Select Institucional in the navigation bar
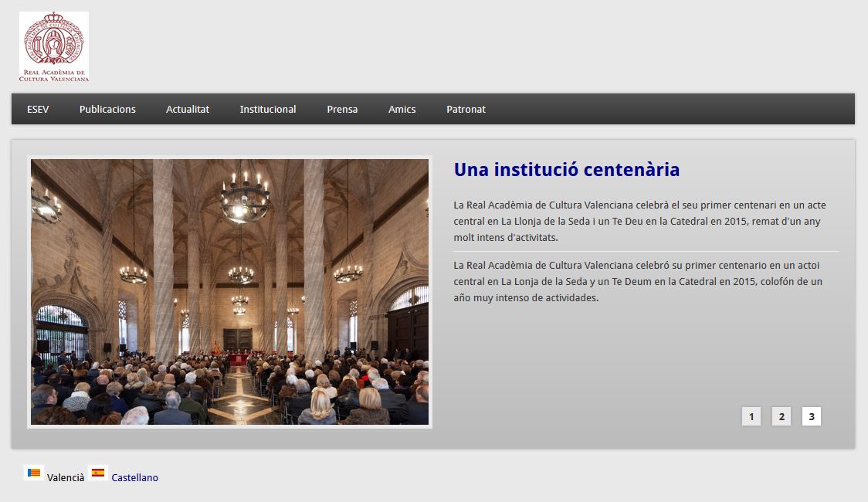This screenshot has width=868, height=502. coord(268,109)
